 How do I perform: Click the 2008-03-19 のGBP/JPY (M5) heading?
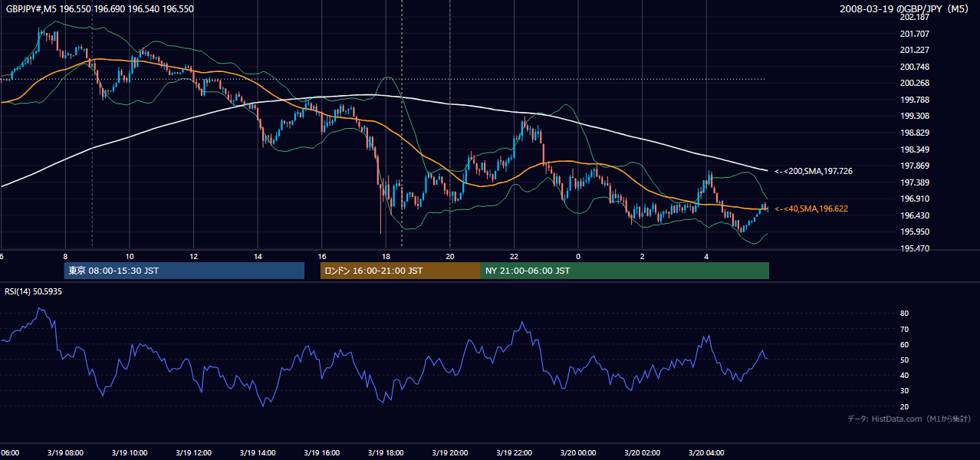[x=906, y=8]
